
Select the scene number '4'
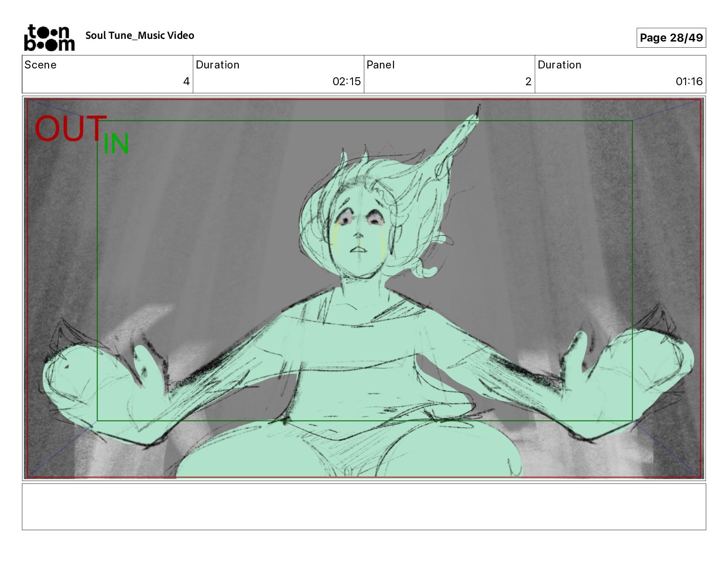click(186, 81)
